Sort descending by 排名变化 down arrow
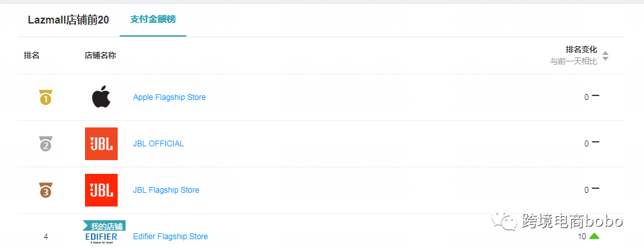Image resolution: width=644 pixels, height=249 pixels. click(605, 59)
